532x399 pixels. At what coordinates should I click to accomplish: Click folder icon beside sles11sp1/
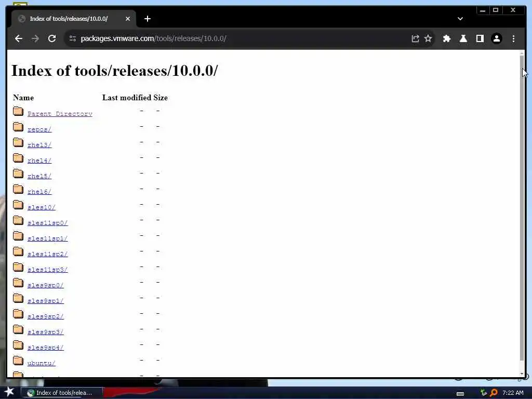pos(18,236)
